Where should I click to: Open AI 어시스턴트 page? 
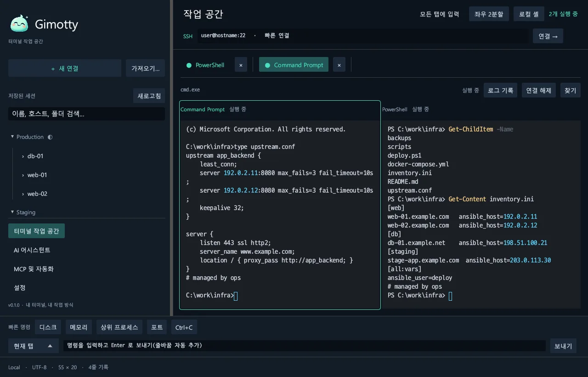(32, 250)
